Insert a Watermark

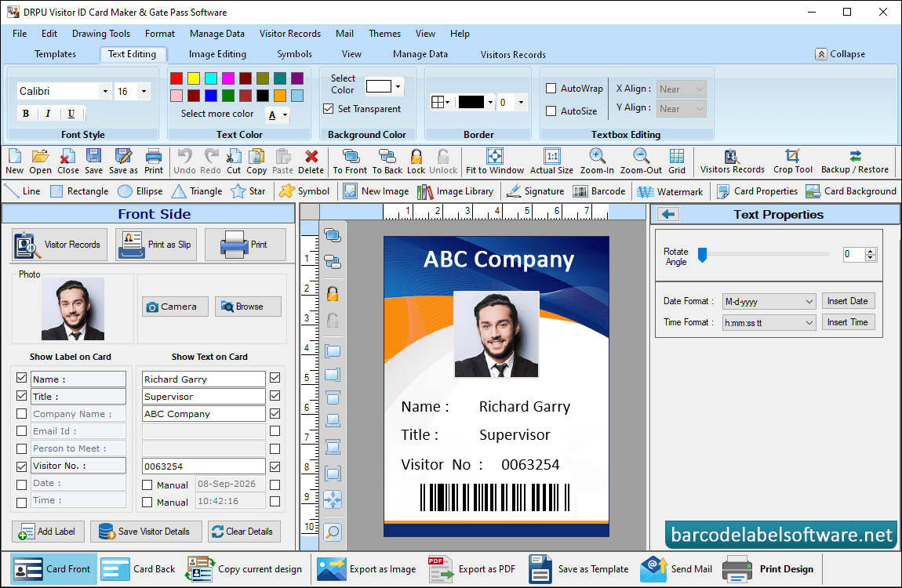[670, 191]
